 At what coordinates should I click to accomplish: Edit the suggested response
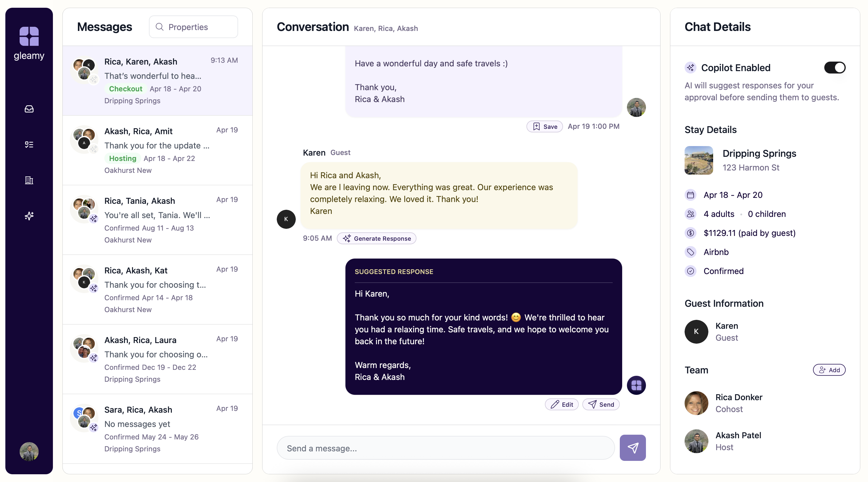point(562,404)
